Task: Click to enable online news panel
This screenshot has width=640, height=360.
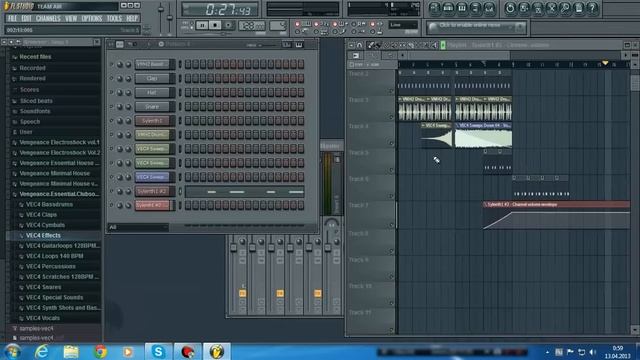Action: (476, 27)
